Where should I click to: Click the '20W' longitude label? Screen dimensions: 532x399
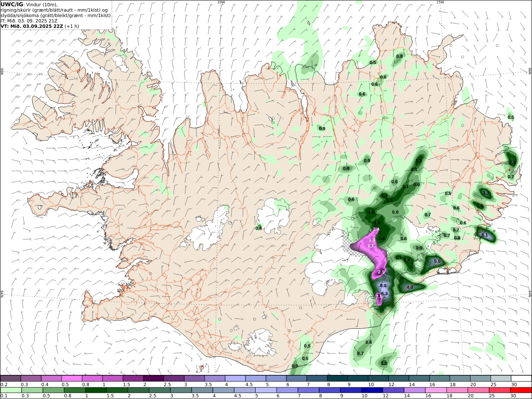pos(221,2)
